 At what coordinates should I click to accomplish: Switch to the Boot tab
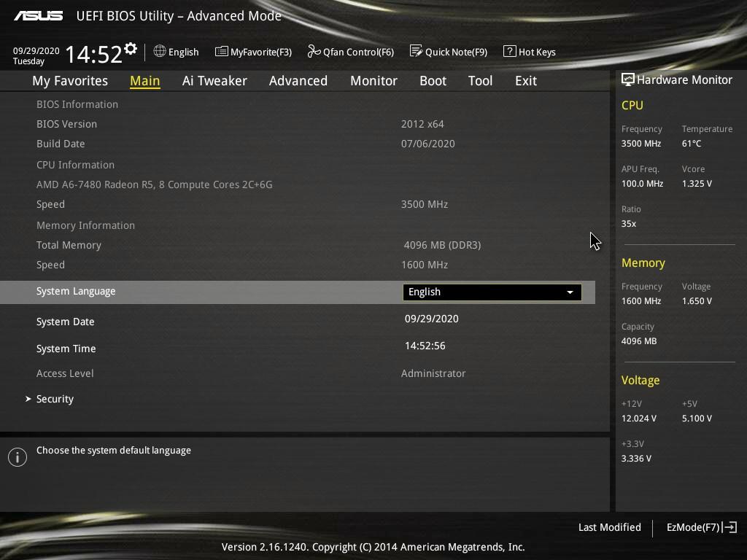[433, 81]
